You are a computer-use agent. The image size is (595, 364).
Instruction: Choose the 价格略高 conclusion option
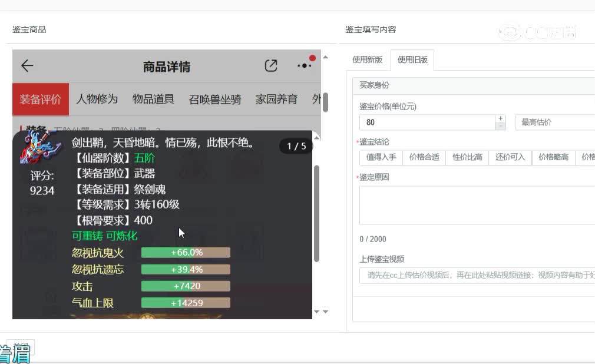coord(553,157)
